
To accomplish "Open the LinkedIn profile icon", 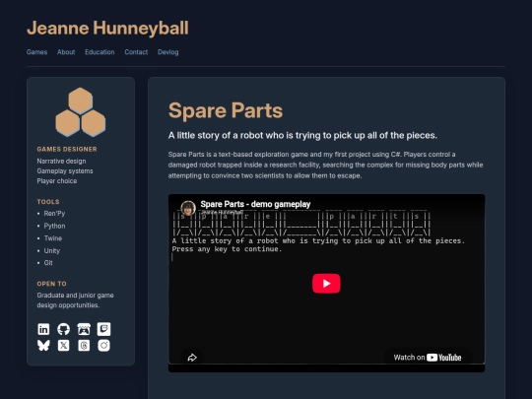I will point(43,329).
